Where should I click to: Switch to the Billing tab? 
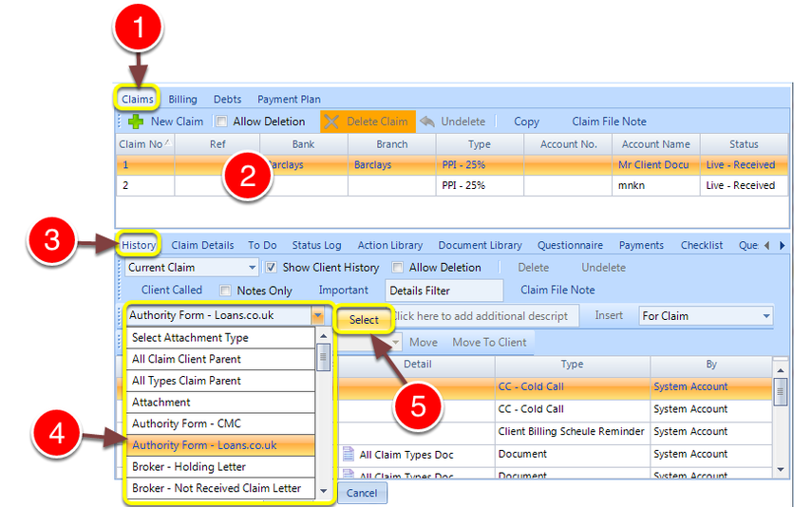(182, 99)
